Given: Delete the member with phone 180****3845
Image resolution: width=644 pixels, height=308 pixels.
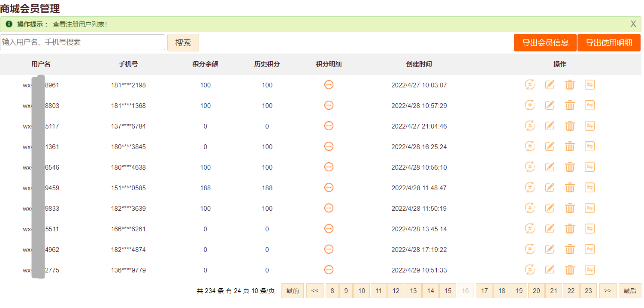Looking at the screenshot, I should pos(570,147).
